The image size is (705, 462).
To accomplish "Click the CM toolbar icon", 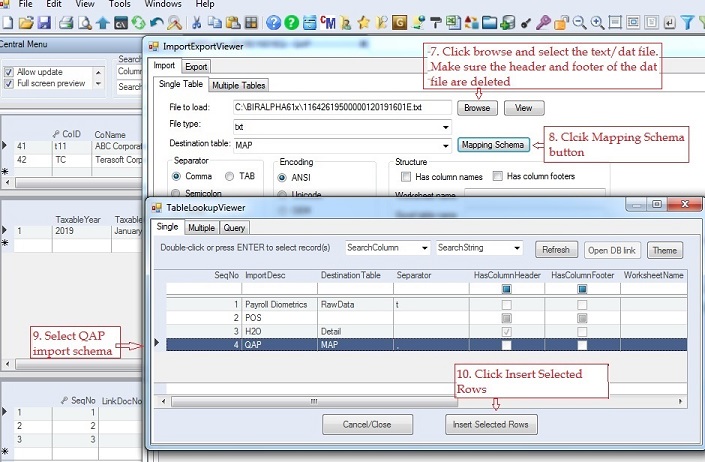I will click(328, 22).
